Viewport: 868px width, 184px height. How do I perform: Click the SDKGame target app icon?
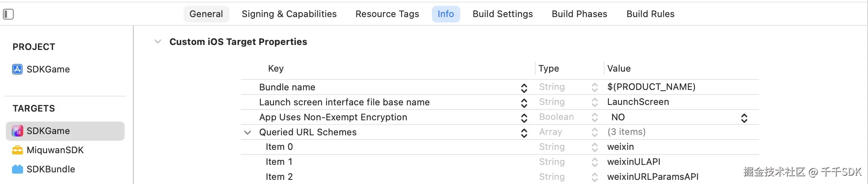[17, 131]
